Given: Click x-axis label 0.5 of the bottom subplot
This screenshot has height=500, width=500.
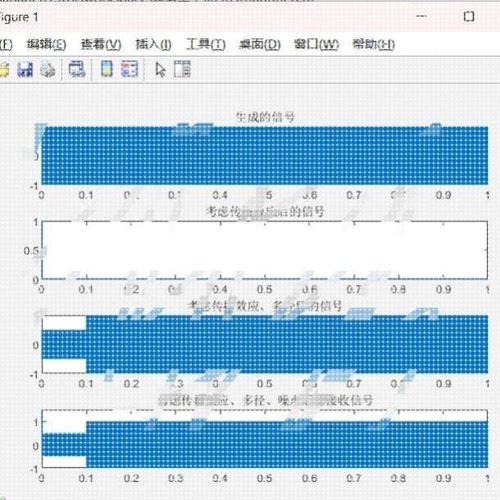Looking at the screenshot, I should pos(265,478).
